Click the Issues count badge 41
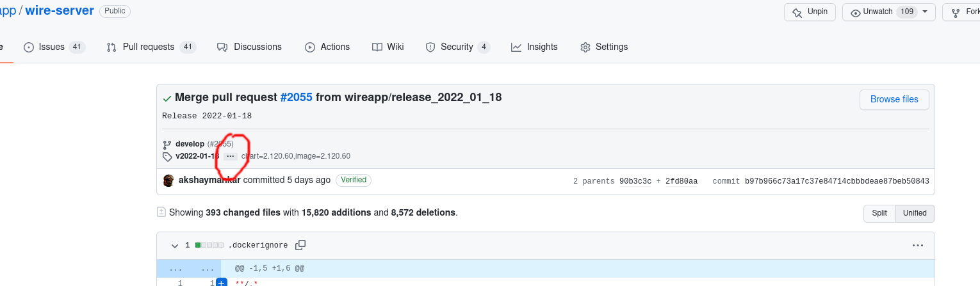This screenshot has width=980, height=286. 77,47
